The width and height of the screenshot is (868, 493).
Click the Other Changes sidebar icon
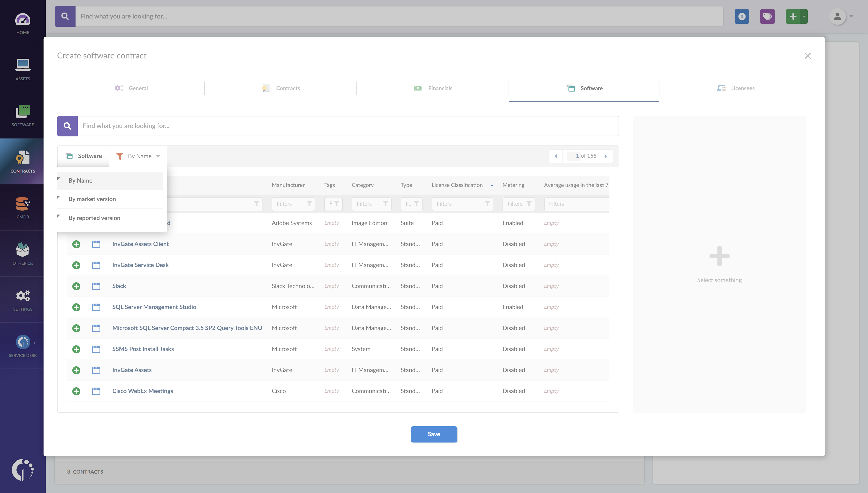point(23,253)
